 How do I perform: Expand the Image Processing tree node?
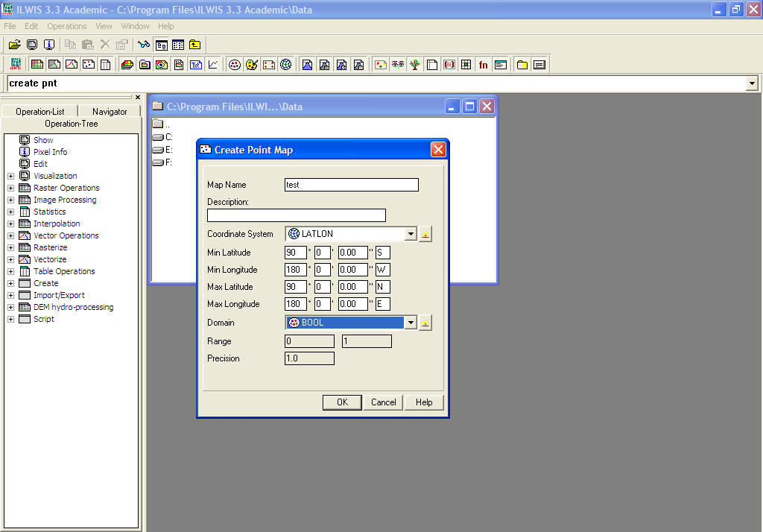tap(10, 200)
